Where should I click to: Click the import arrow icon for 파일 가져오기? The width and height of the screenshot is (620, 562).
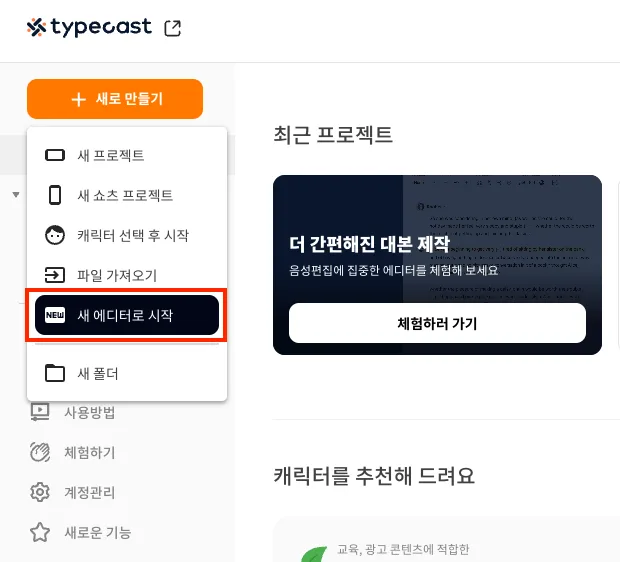(x=55, y=275)
